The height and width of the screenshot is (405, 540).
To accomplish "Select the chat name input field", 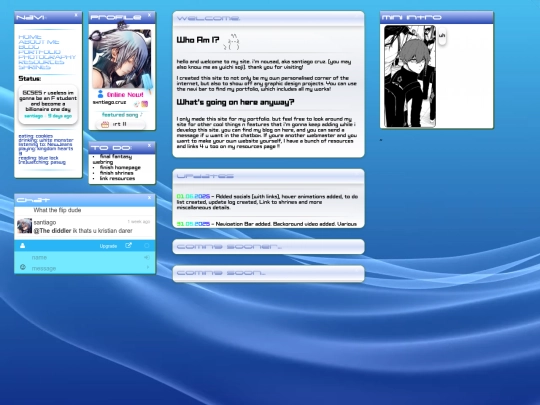I will pos(85,257).
